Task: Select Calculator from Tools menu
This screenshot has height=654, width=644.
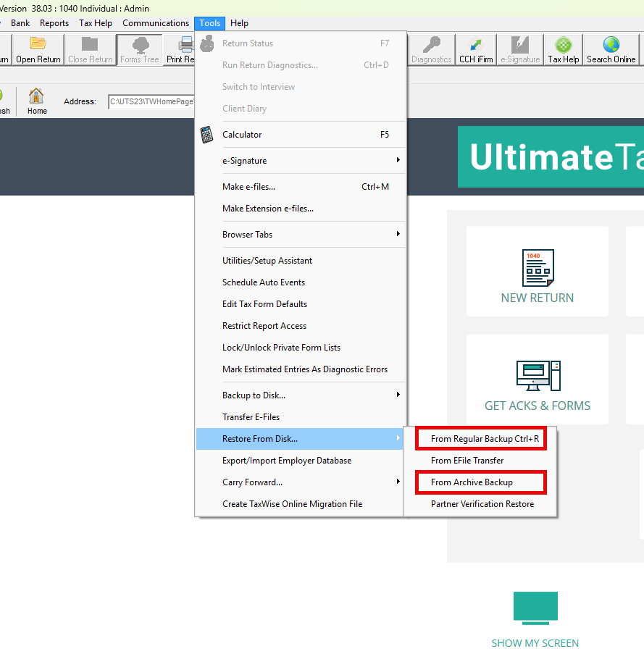Action: 301,135
